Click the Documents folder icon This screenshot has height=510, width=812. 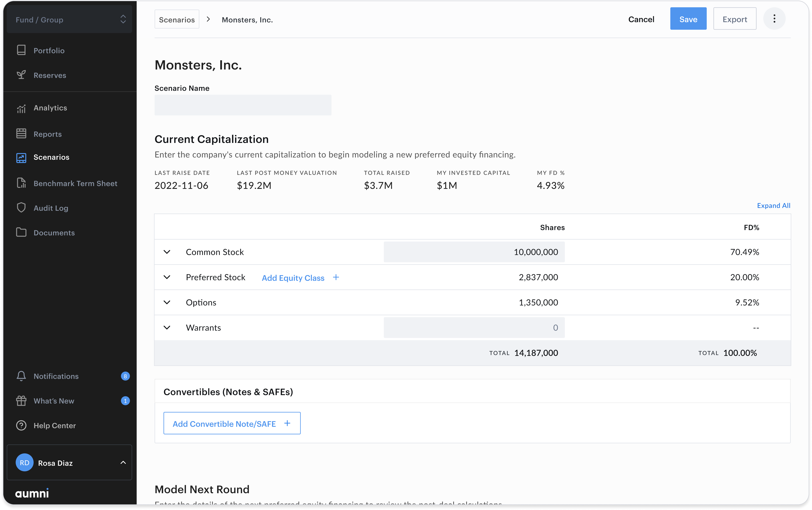[21, 232]
